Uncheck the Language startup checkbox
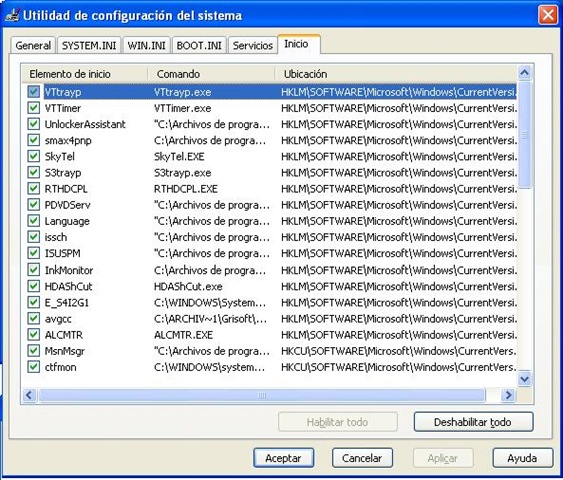This screenshot has height=480, width=563. pyautogui.click(x=34, y=221)
